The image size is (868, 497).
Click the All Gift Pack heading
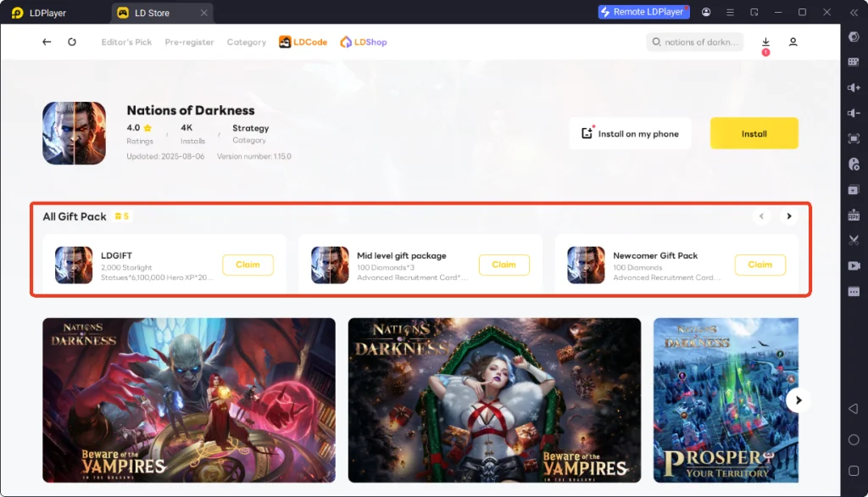point(75,216)
